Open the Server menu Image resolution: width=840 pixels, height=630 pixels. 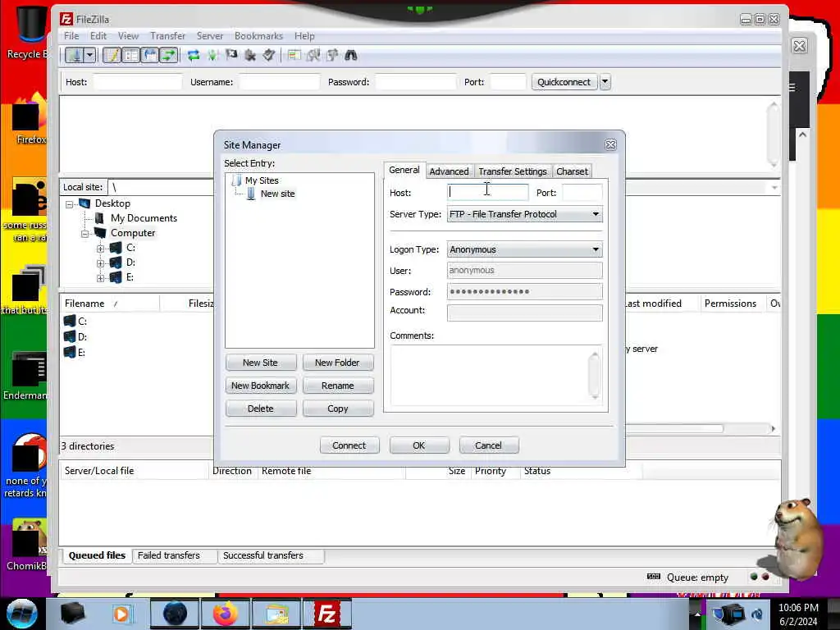(209, 36)
